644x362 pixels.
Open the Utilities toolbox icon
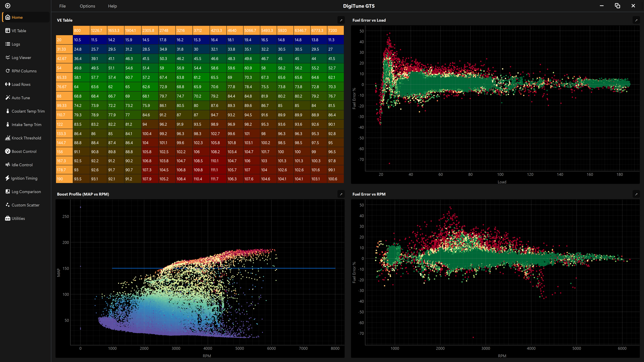8,218
